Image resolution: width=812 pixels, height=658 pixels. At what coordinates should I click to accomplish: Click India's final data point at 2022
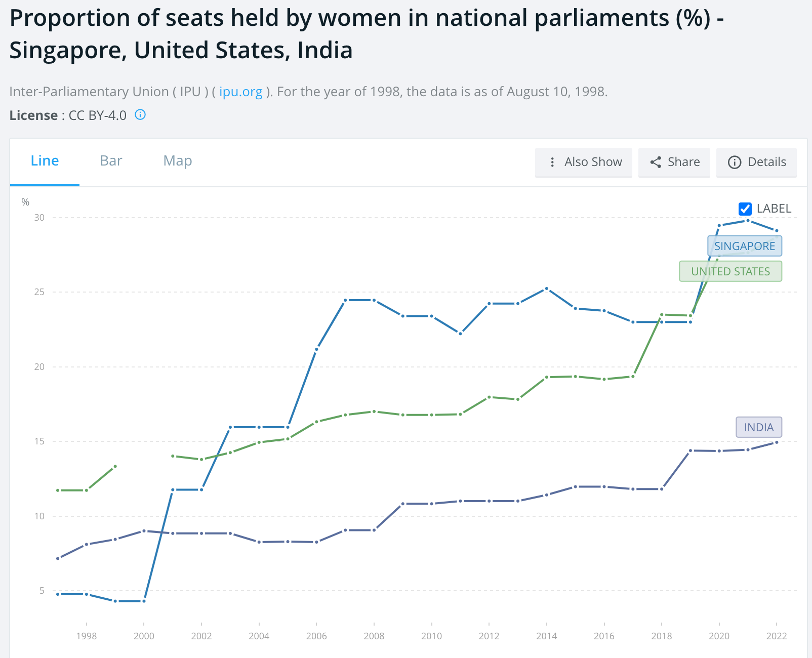(777, 442)
